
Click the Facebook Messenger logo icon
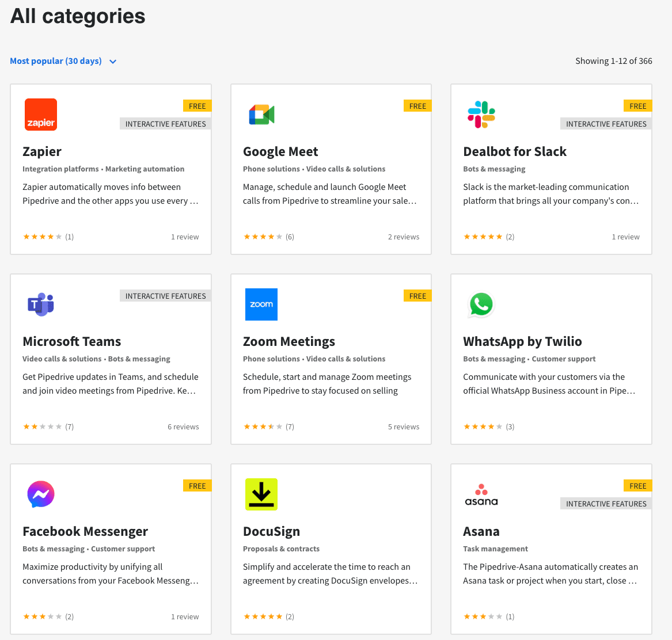[x=41, y=494]
